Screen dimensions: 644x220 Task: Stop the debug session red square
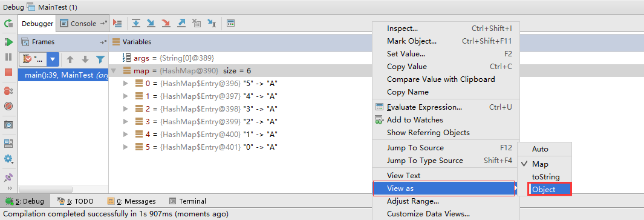tap(8, 72)
